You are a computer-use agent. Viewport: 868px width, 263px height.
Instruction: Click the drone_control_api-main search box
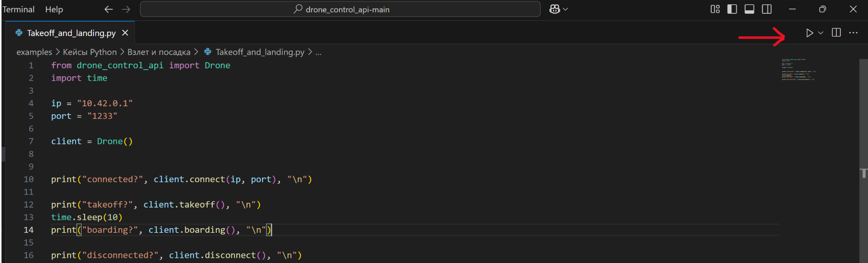340,9
